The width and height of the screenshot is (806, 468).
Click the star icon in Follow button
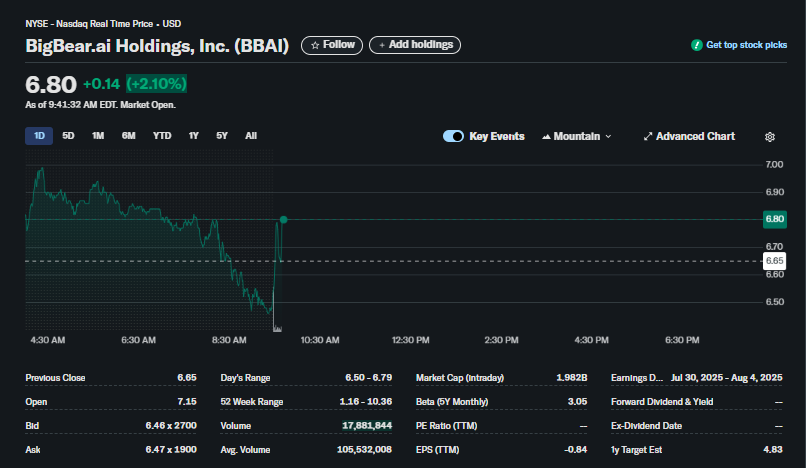click(315, 45)
